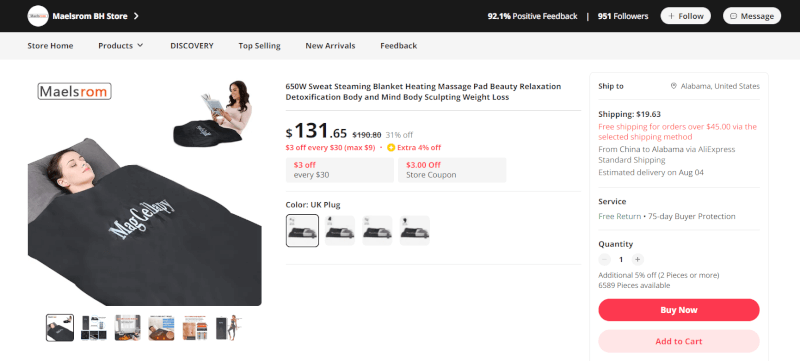Select the sixth product thumbnail
This screenshot has height=361, width=800.
coord(229,327)
